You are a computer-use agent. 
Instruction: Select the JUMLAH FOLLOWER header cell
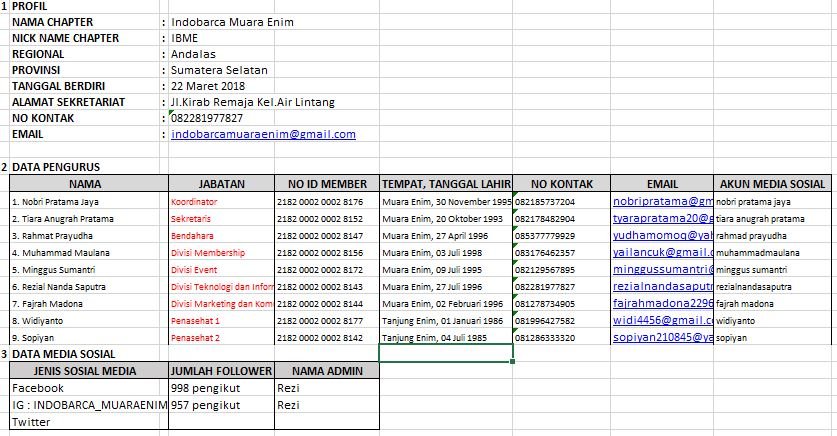[x=222, y=371]
